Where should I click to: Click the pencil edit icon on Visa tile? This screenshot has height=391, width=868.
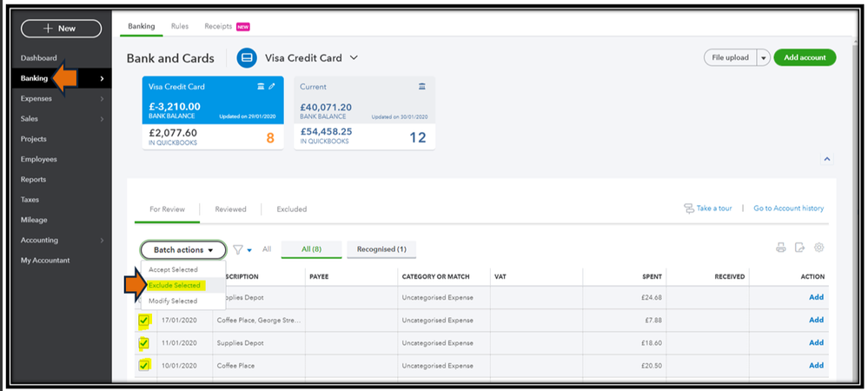[272, 86]
